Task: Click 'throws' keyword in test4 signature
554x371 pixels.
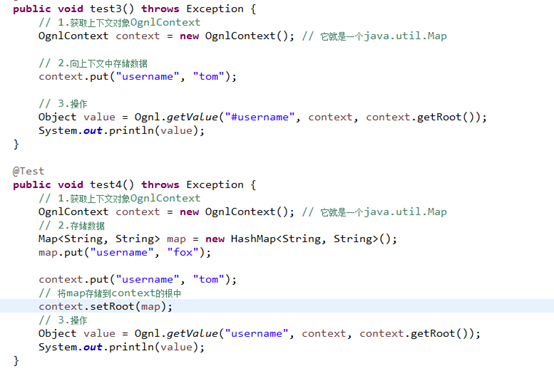Action: point(160,184)
